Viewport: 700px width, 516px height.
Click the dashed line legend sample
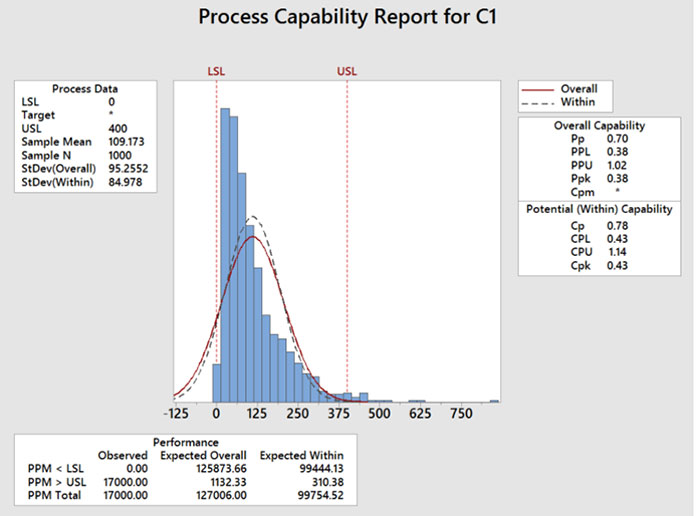pos(538,103)
